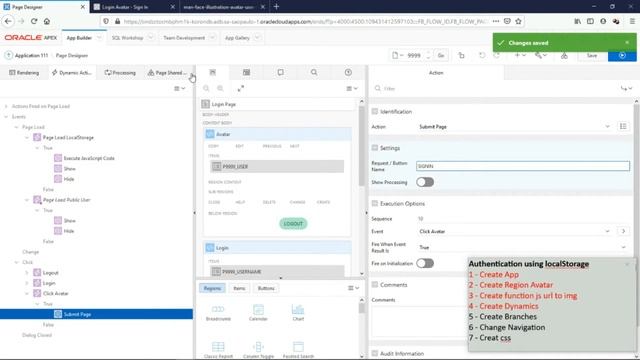Expand the Logout dynamic action node
This screenshot has height=360, width=640.
tap(27, 273)
